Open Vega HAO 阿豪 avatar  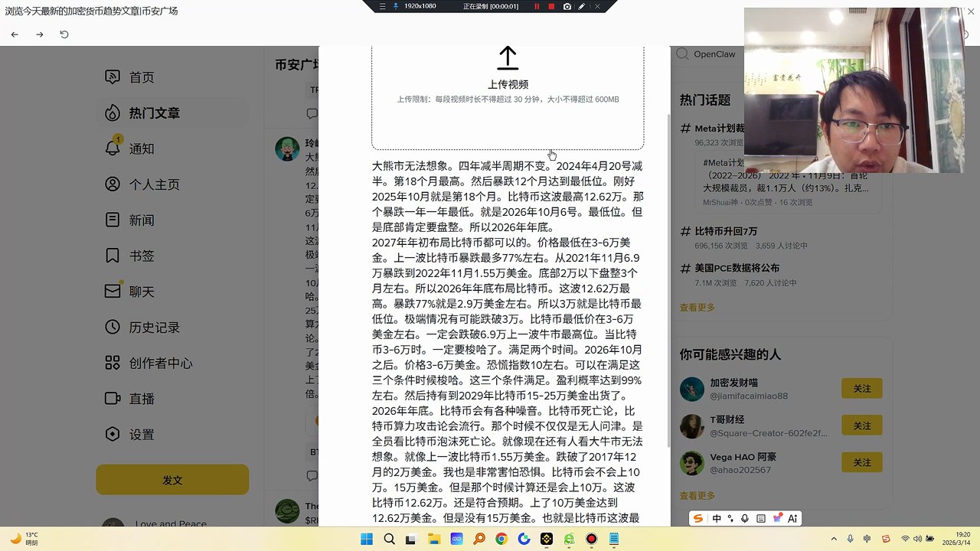click(692, 463)
